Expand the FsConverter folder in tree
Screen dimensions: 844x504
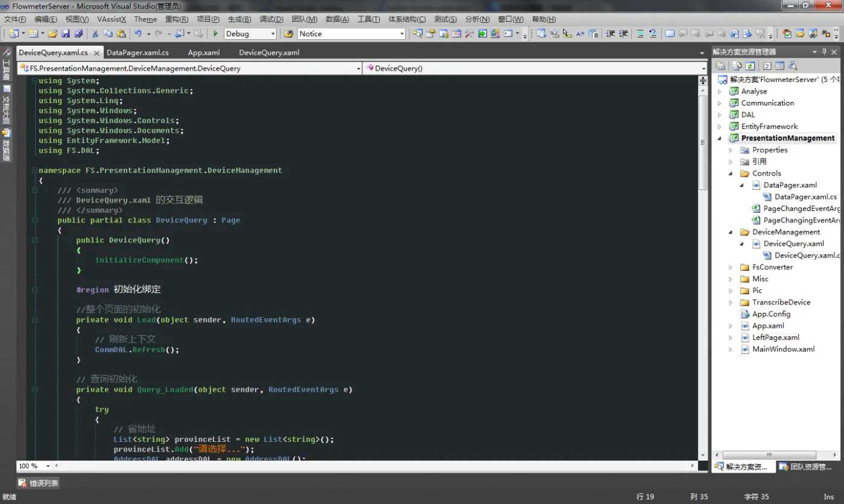click(731, 267)
